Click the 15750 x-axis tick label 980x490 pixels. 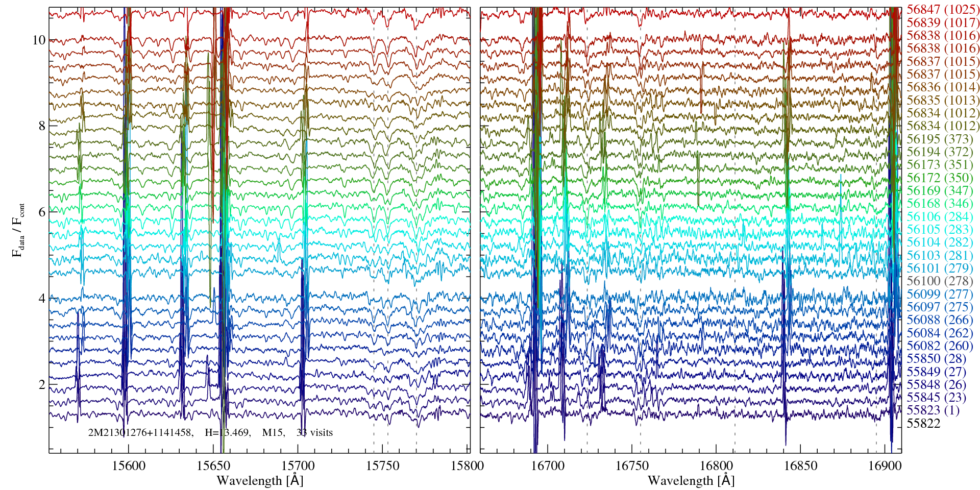pyautogui.click(x=383, y=465)
